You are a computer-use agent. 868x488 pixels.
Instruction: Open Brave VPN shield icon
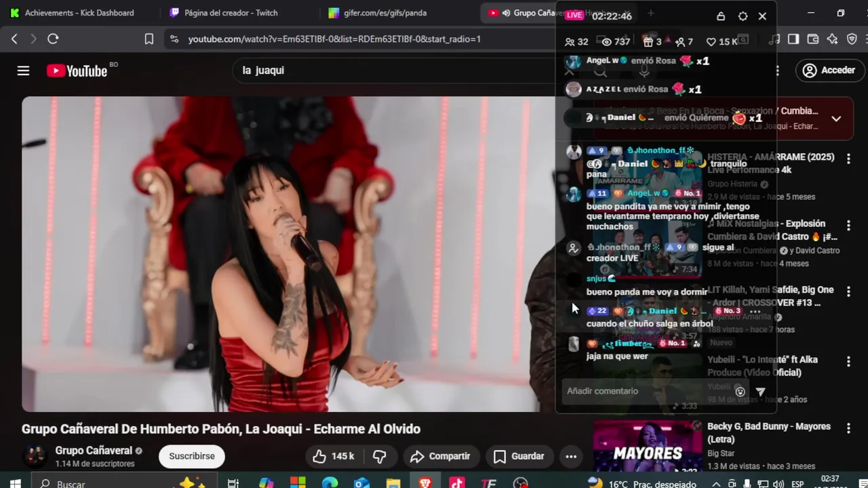(852, 39)
